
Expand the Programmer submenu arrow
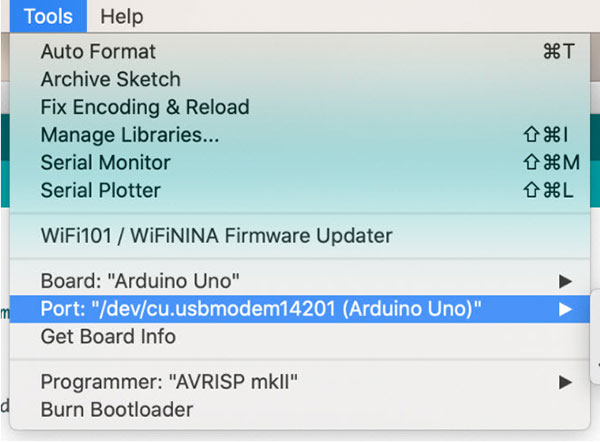[x=565, y=381]
